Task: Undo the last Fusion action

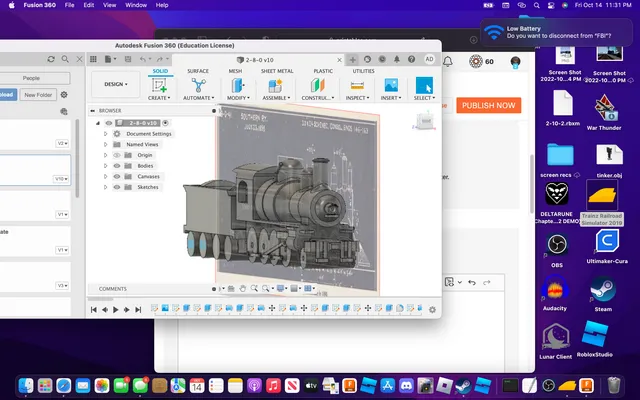Action: click(x=142, y=59)
